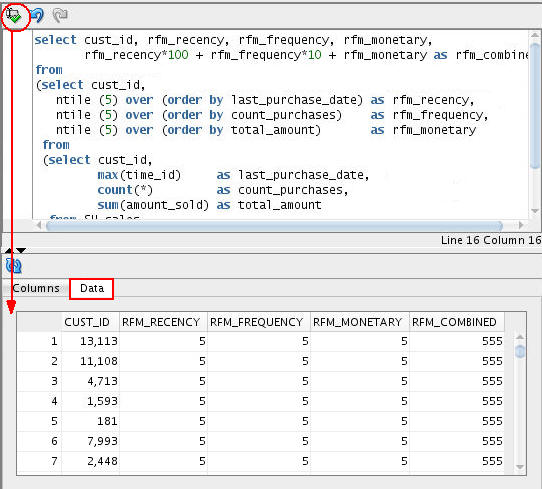Click 'rfm_recency*100' in the SQL editor
Viewport: 542px width, 489px height.
point(137,55)
